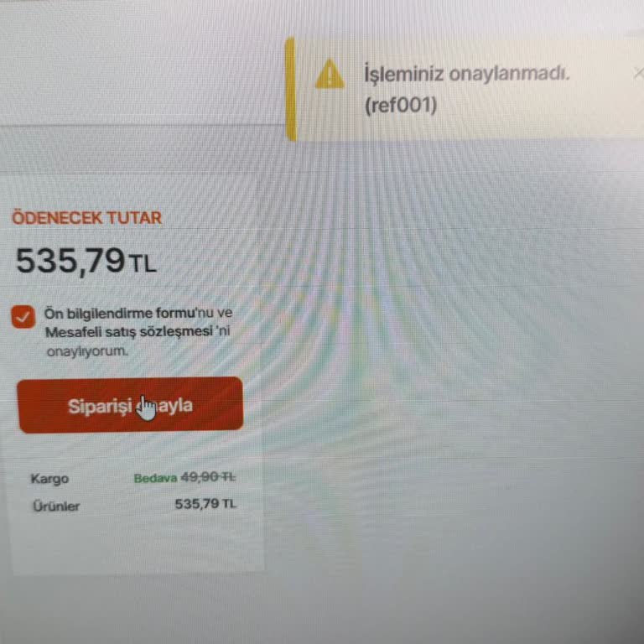
Task: Click the Ürünler 535,79 TL value
Action: [x=205, y=504]
